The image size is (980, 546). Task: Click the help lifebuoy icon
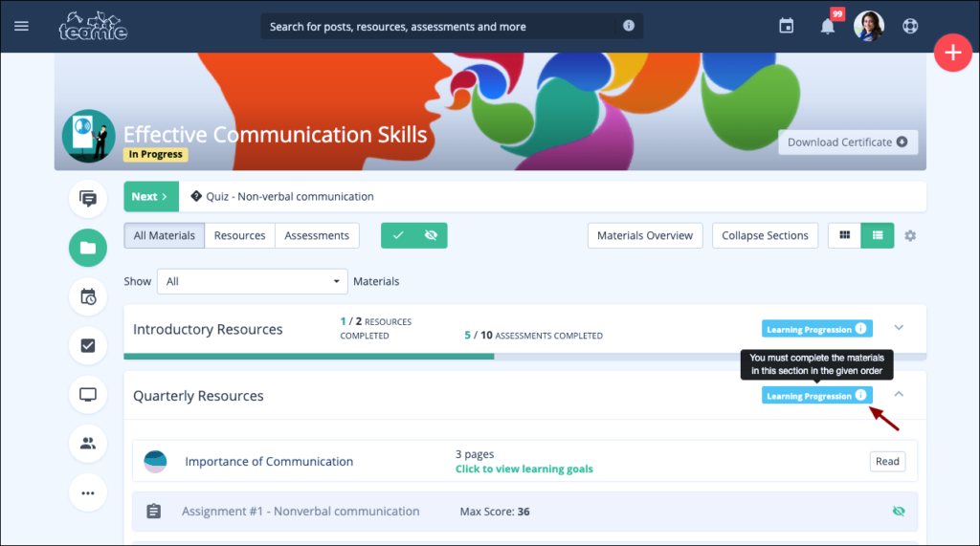tap(910, 26)
